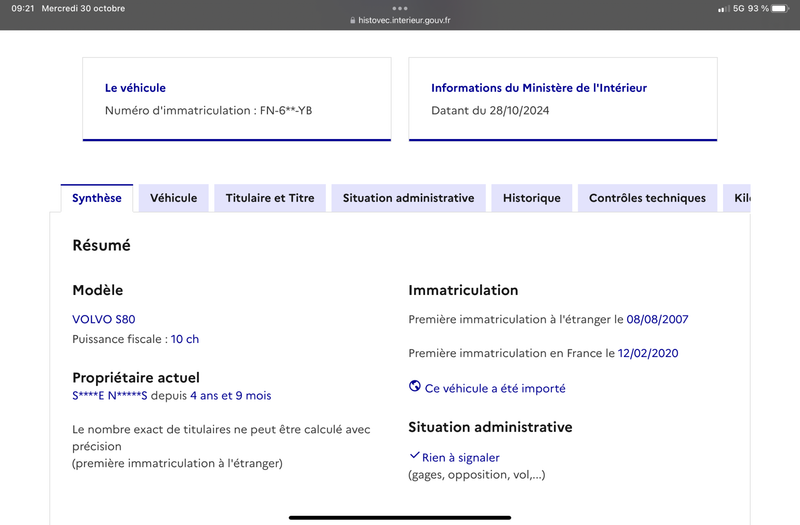Click the Le véhicule info card
This screenshot has height=525, width=800.
click(237, 99)
